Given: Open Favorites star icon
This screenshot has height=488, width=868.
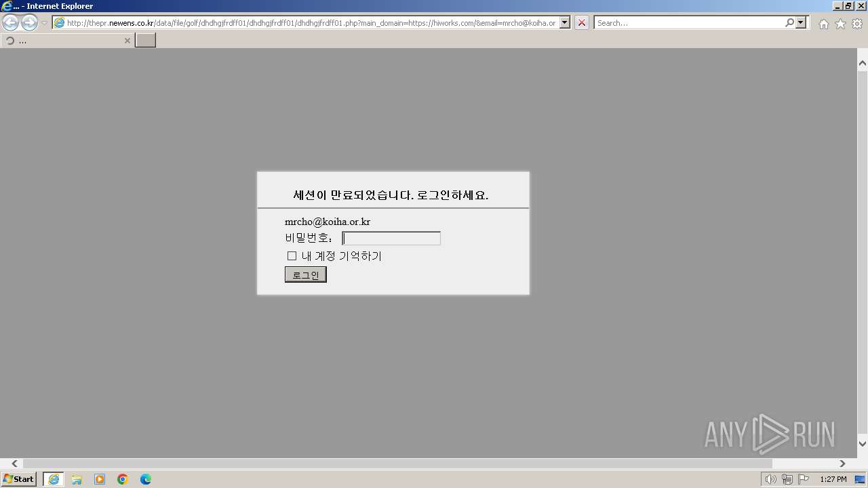Looking at the screenshot, I should [x=840, y=24].
